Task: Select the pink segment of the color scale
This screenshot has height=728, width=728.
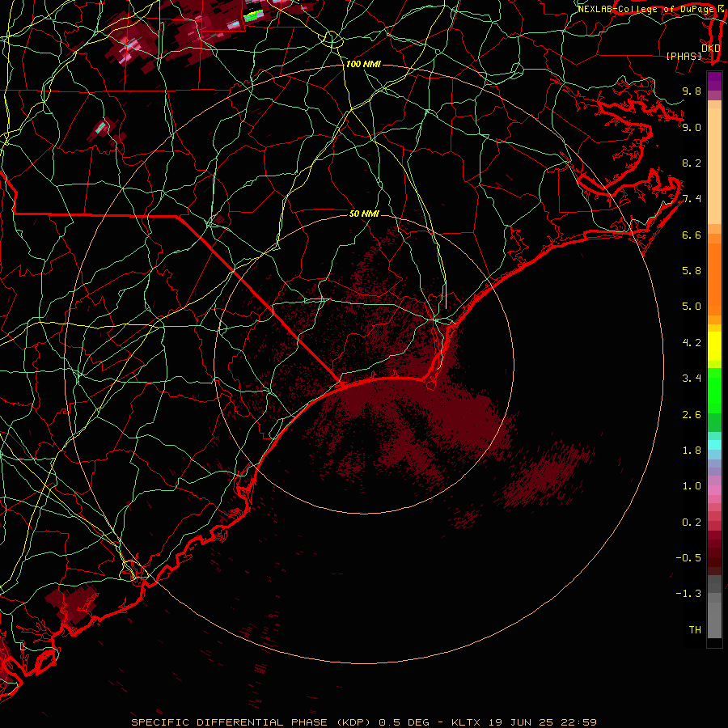Action: [714, 490]
